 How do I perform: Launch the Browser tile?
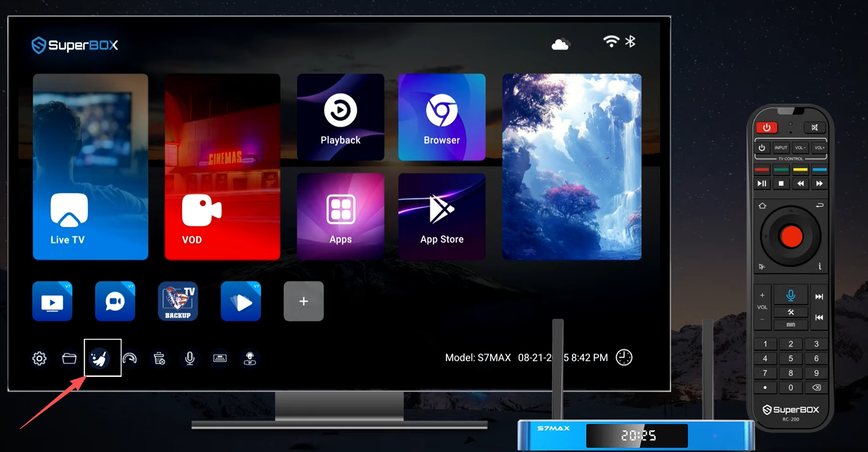point(442,117)
